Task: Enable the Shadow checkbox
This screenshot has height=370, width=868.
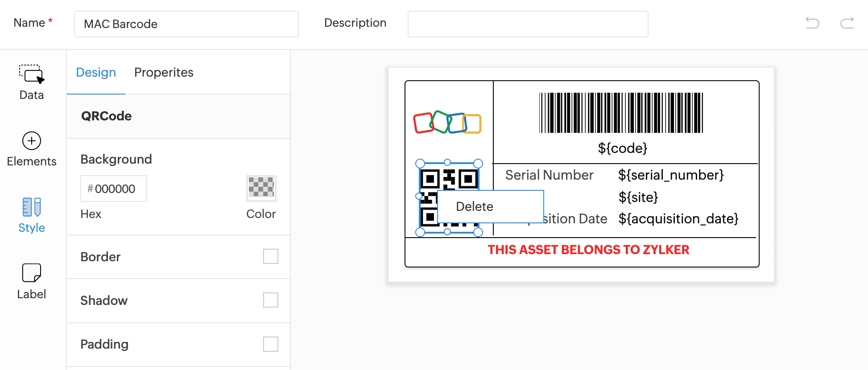Action: click(270, 300)
